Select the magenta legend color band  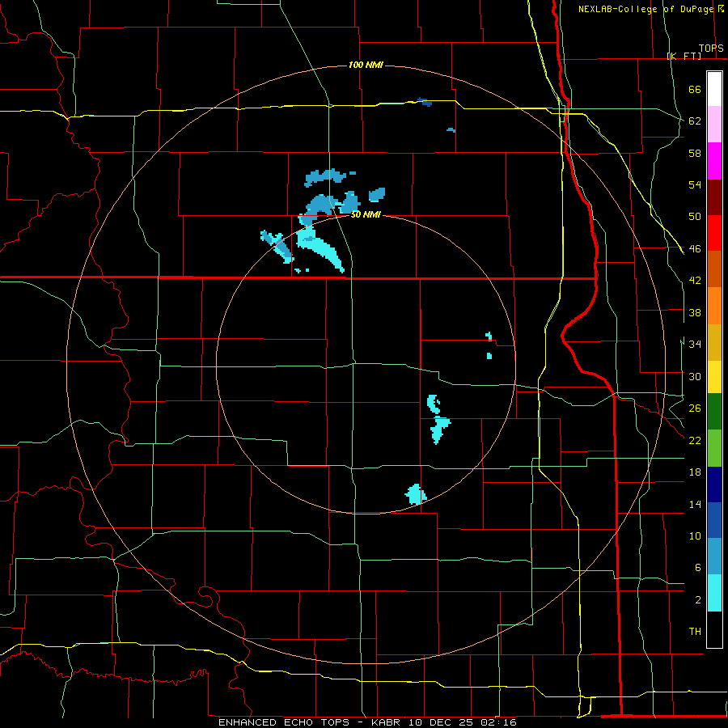coord(714,161)
